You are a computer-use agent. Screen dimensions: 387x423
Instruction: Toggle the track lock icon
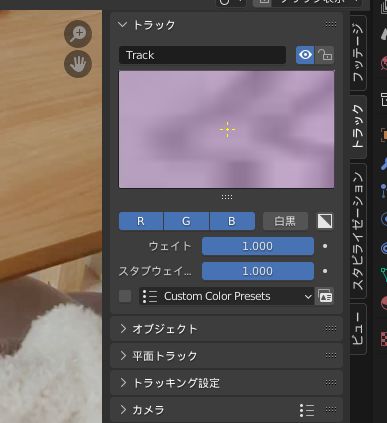pyautogui.click(x=324, y=55)
